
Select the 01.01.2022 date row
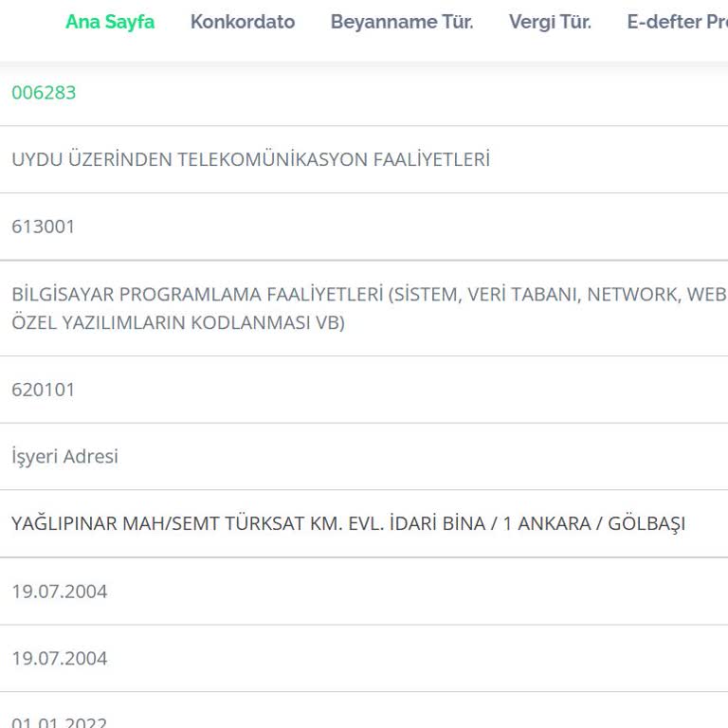pos(60,720)
